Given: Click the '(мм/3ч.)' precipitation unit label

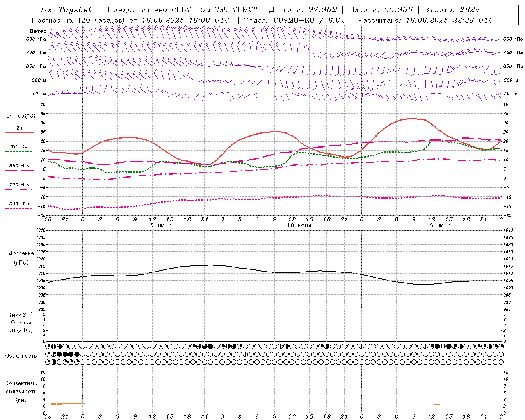Looking at the screenshot, I should click(21, 315).
